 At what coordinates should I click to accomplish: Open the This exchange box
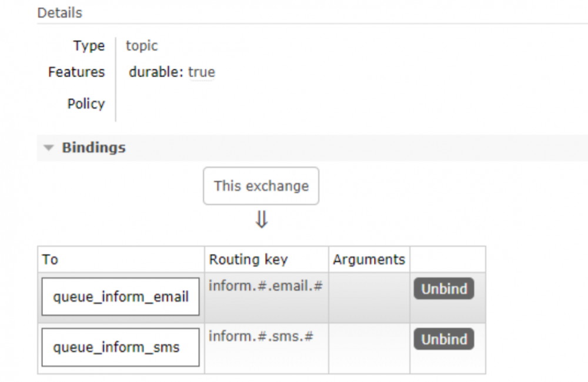(261, 186)
